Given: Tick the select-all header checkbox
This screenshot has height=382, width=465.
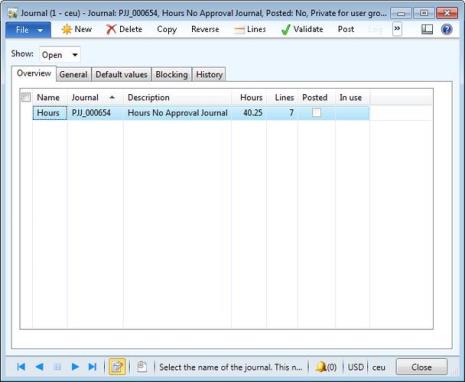Looking at the screenshot, I should (26, 97).
